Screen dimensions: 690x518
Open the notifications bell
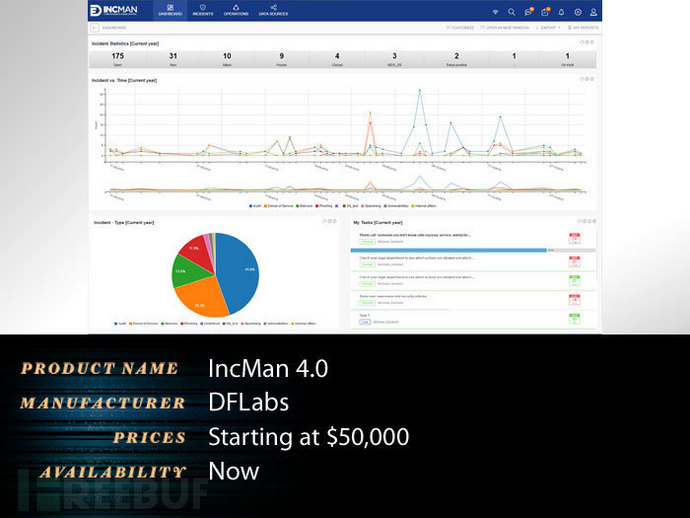point(562,12)
